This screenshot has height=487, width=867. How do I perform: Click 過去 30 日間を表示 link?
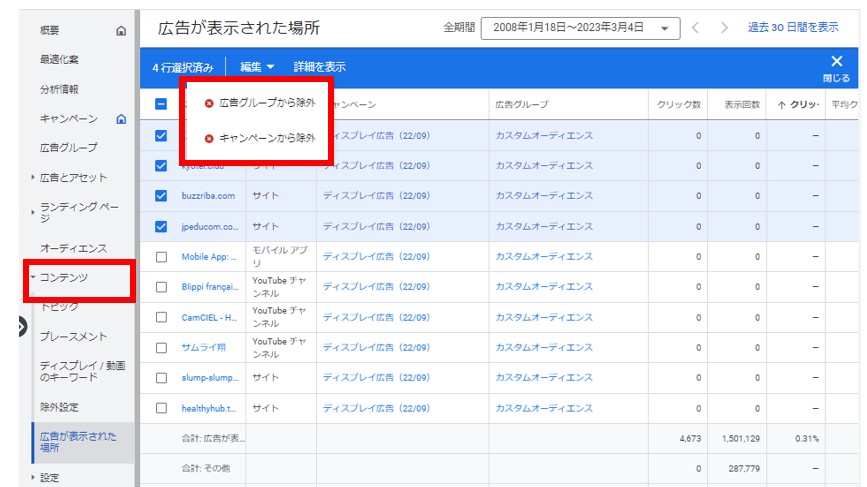(x=793, y=27)
